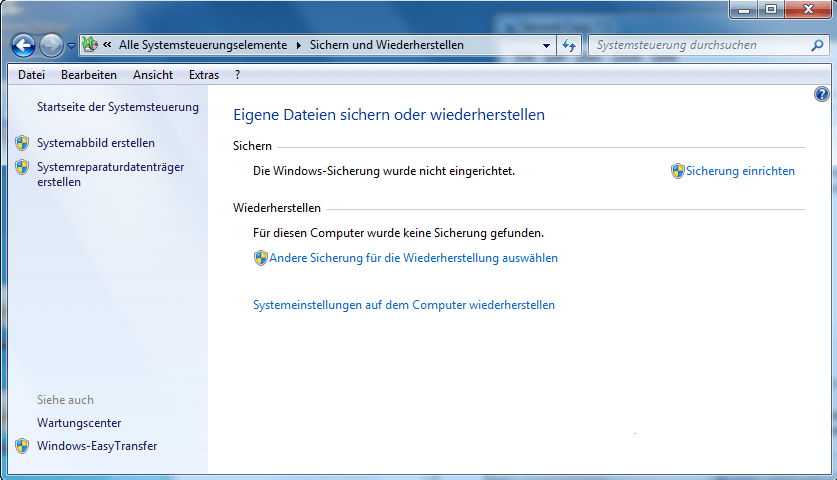837x480 pixels.
Task: Open the Datei menu
Action: tap(31, 75)
